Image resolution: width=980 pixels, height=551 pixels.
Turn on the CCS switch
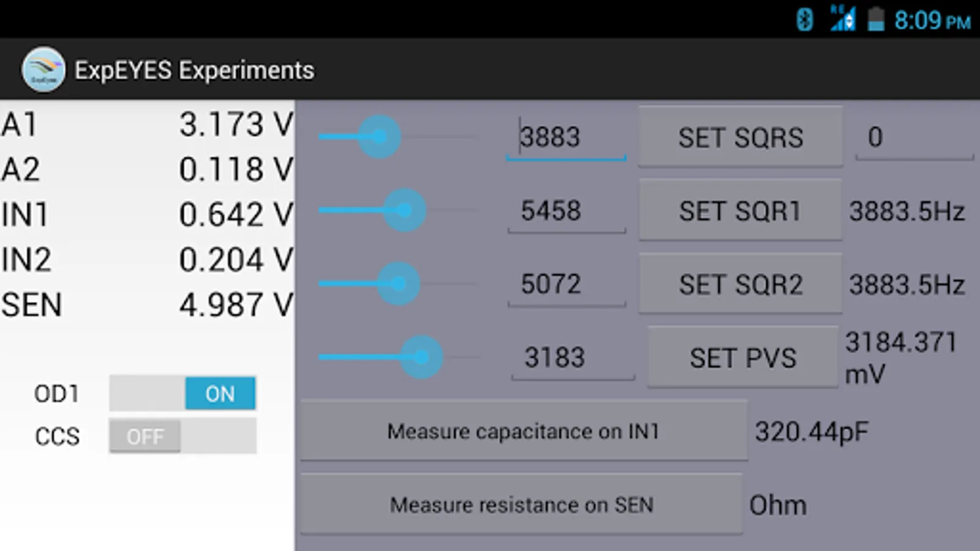tap(183, 436)
